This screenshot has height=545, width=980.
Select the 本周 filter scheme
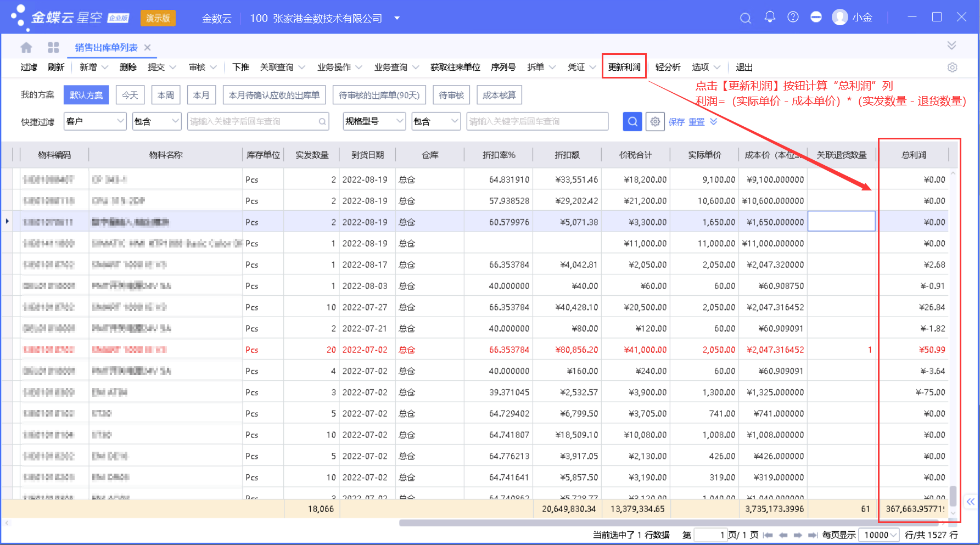point(166,95)
